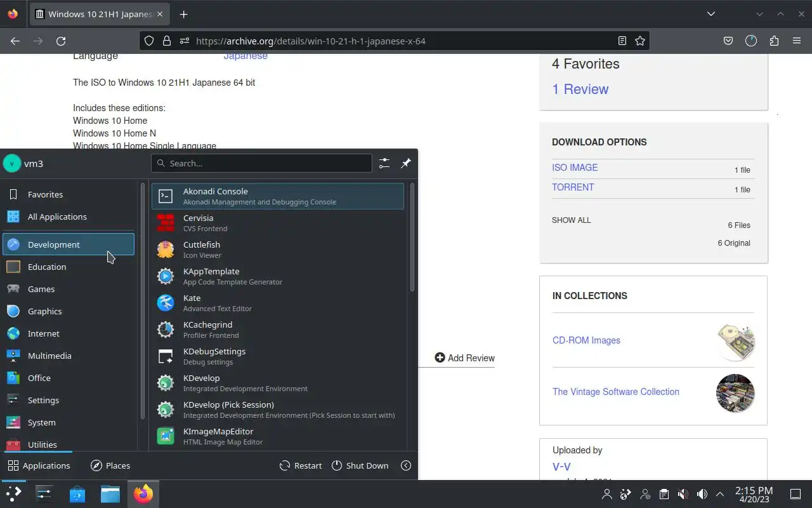Open Cervisia CVS Frontend
Screen dimensions: 812x508
(277, 223)
